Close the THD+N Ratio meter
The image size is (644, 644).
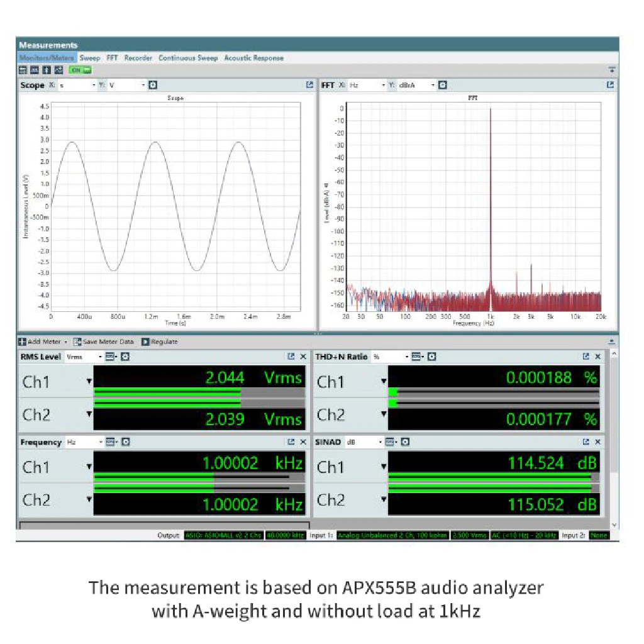coord(597,357)
